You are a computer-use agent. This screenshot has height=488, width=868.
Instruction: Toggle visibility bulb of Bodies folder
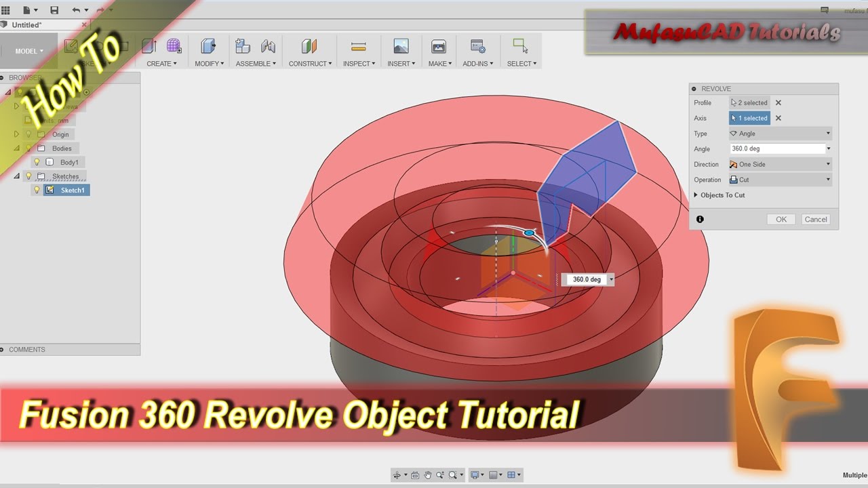coord(28,148)
